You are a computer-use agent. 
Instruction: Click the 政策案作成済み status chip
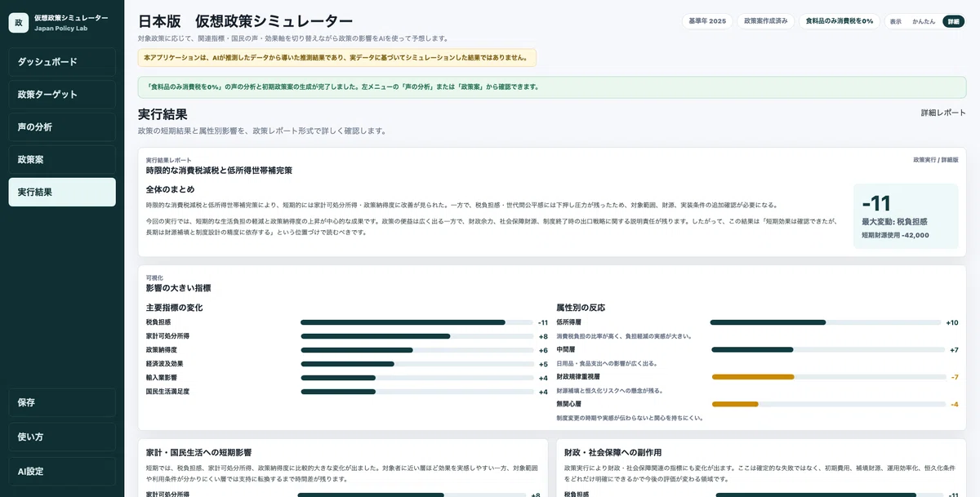(765, 21)
